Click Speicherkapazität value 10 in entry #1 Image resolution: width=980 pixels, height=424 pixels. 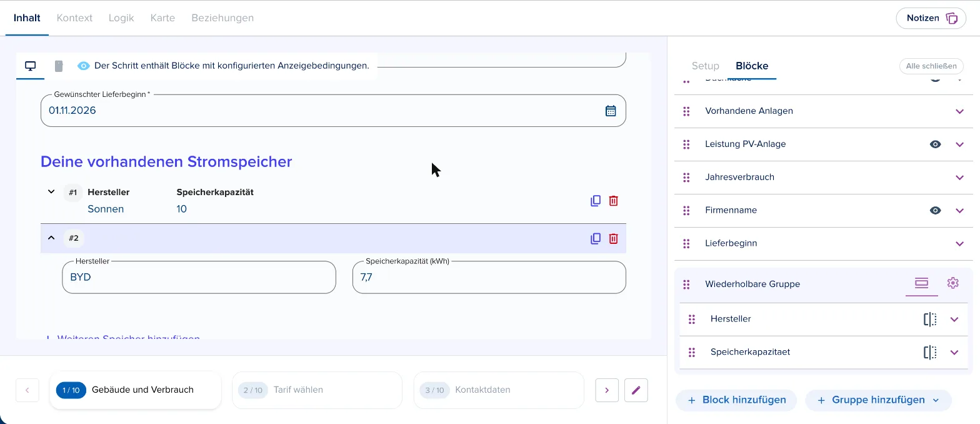click(x=182, y=209)
